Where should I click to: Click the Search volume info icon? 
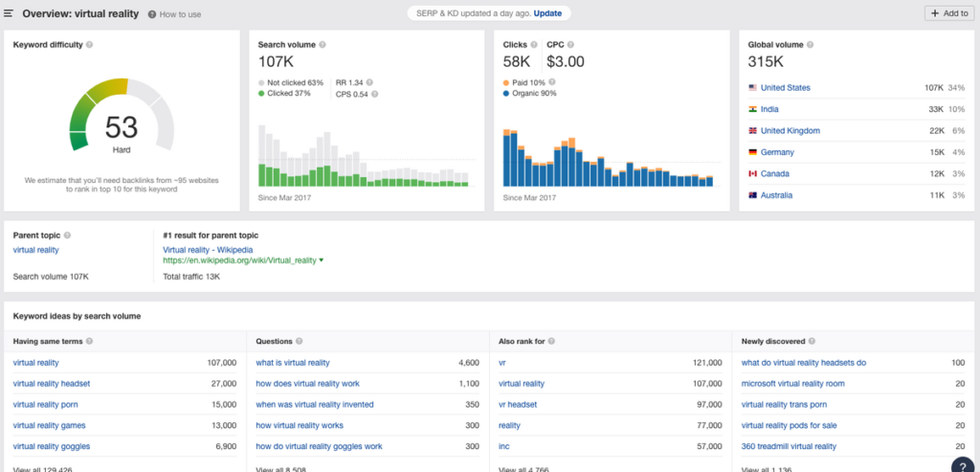(x=322, y=45)
